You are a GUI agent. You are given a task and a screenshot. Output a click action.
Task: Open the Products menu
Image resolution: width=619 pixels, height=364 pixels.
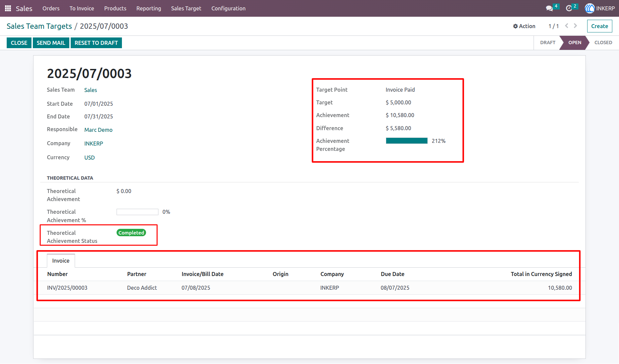click(115, 8)
